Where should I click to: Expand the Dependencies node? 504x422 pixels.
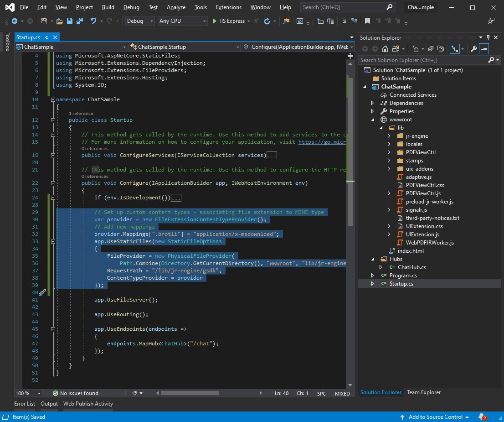point(373,103)
